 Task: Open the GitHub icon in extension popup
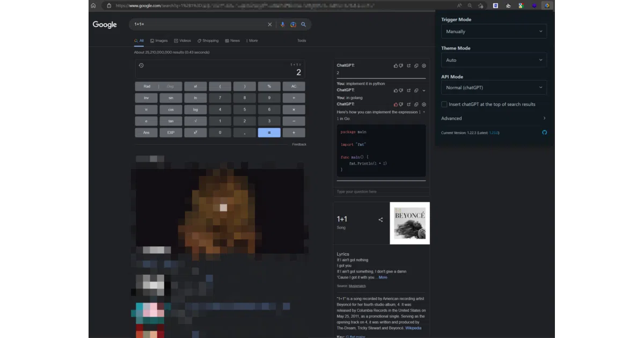click(x=544, y=133)
